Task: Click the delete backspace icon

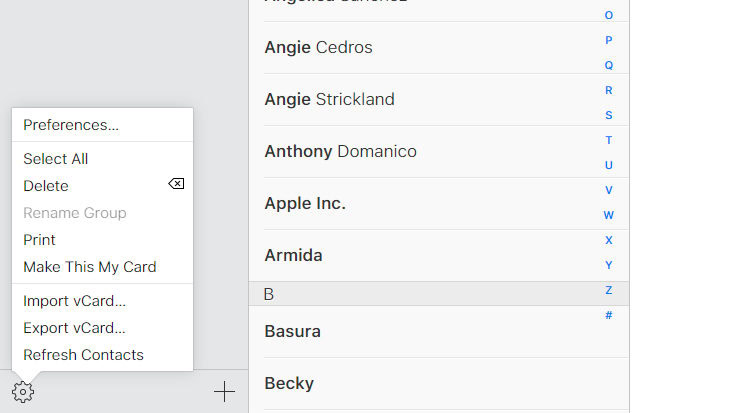Action: pos(176,185)
